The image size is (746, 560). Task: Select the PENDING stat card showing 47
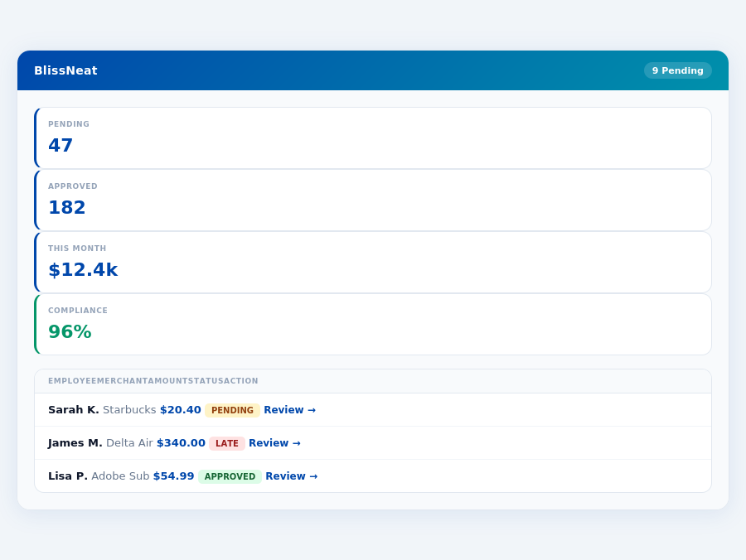372,138
